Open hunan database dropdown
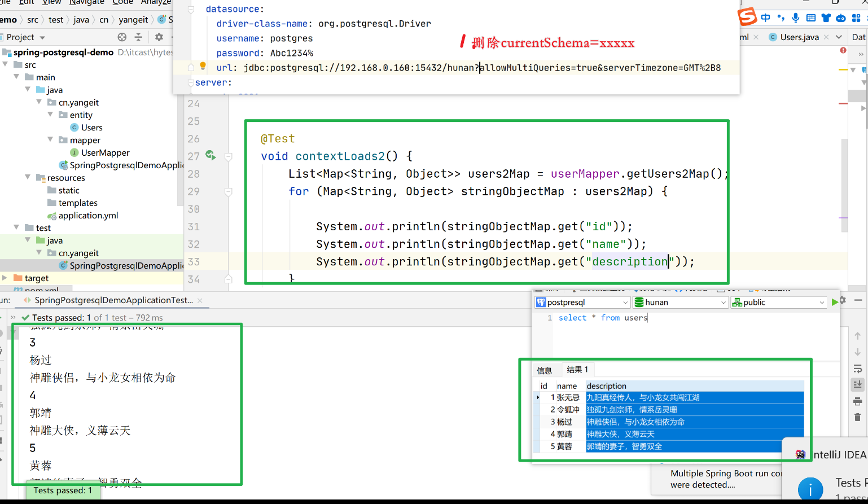868x504 pixels. [x=724, y=303]
